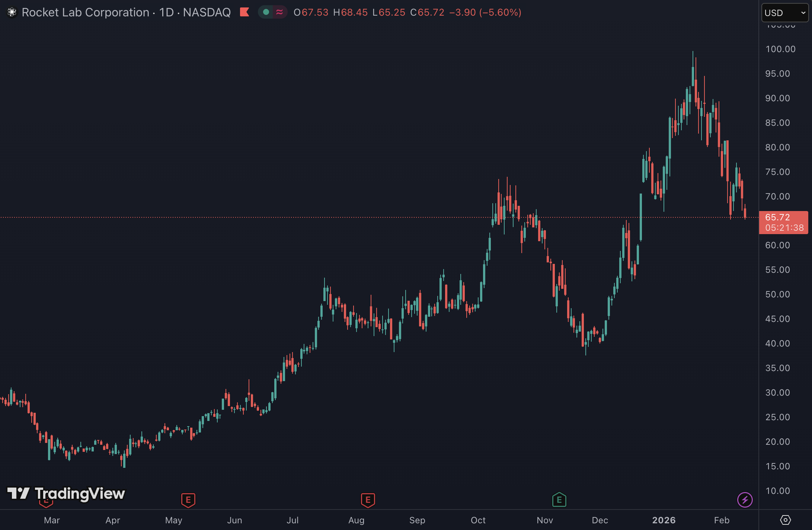This screenshot has width=812, height=530.
Task: Click the red earnings marker near May
Action: pyautogui.click(x=188, y=500)
